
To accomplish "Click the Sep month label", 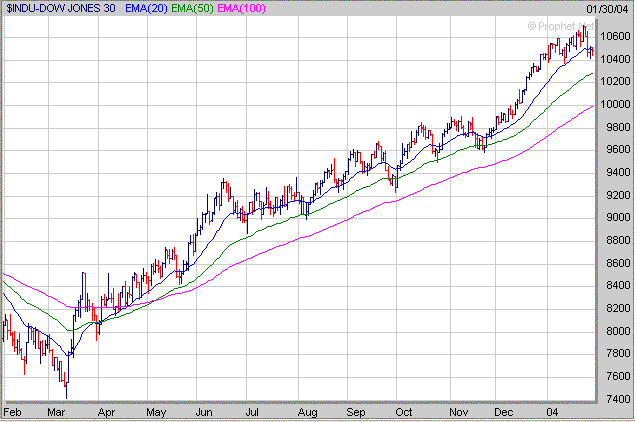I will coord(356,413).
